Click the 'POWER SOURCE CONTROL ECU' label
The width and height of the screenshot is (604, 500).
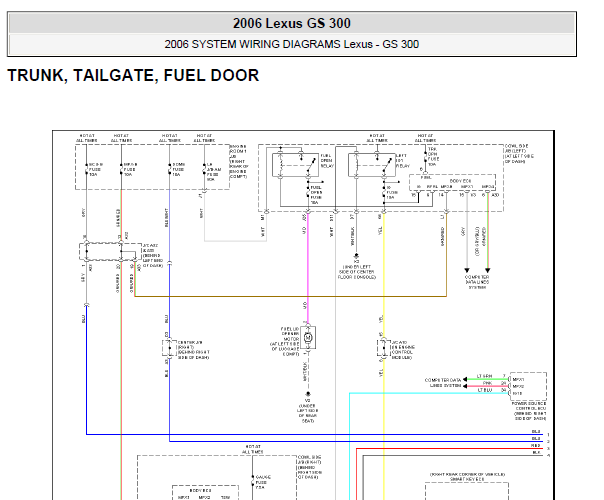click(x=529, y=406)
